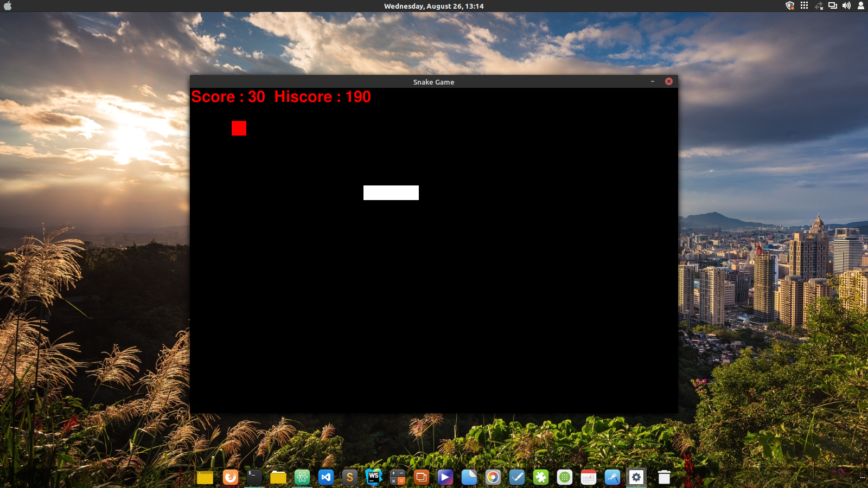Open System Settings via the gear icon

pyautogui.click(x=636, y=478)
